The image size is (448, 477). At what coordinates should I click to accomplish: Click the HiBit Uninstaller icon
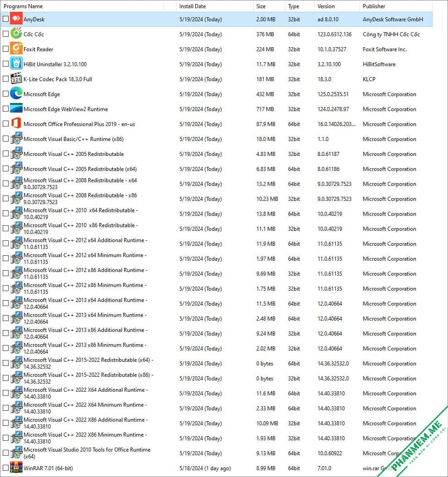click(x=16, y=63)
